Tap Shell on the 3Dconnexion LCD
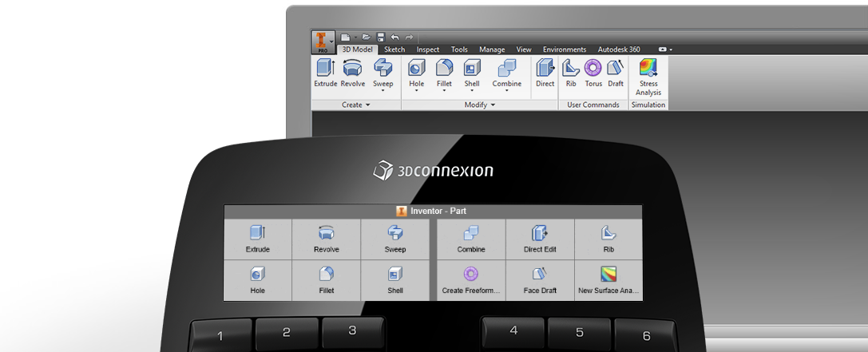868x352 pixels. point(394,280)
